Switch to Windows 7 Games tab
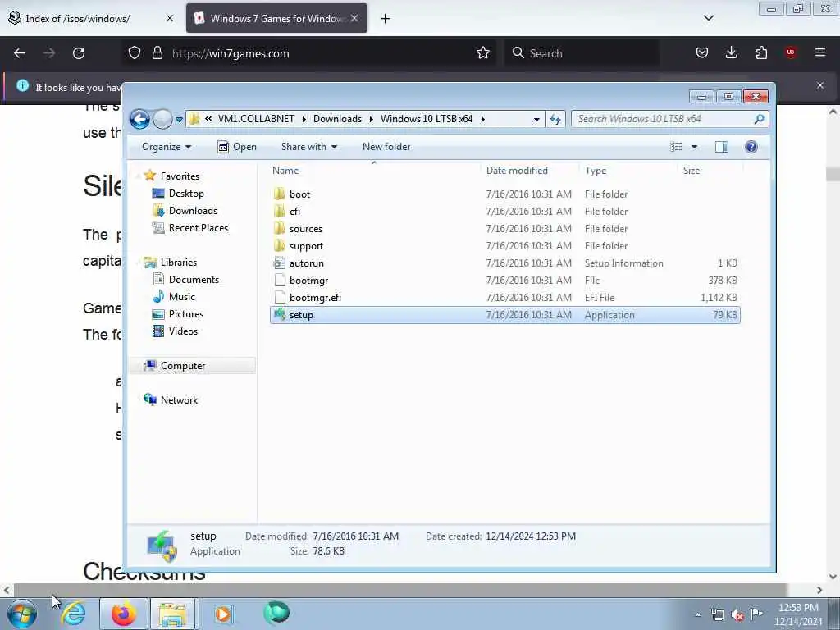The height and width of the screenshot is (630, 840). (276, 19)
